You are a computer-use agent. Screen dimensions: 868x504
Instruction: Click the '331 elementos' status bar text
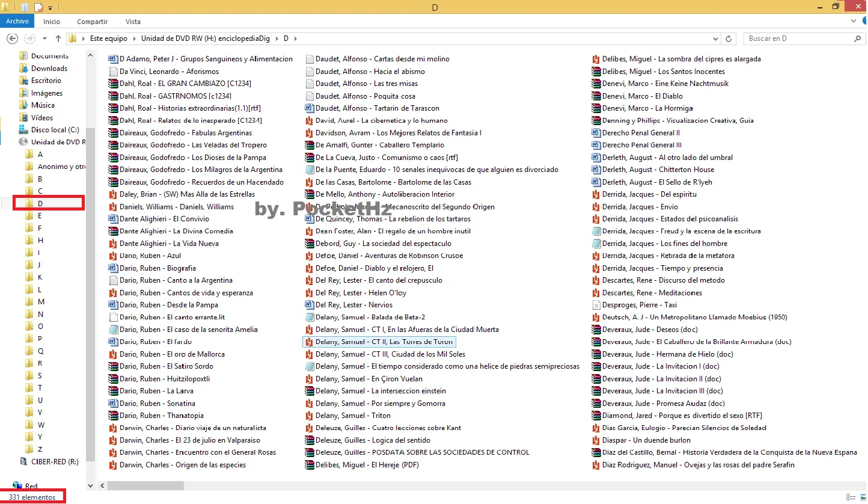click(32, 497)
